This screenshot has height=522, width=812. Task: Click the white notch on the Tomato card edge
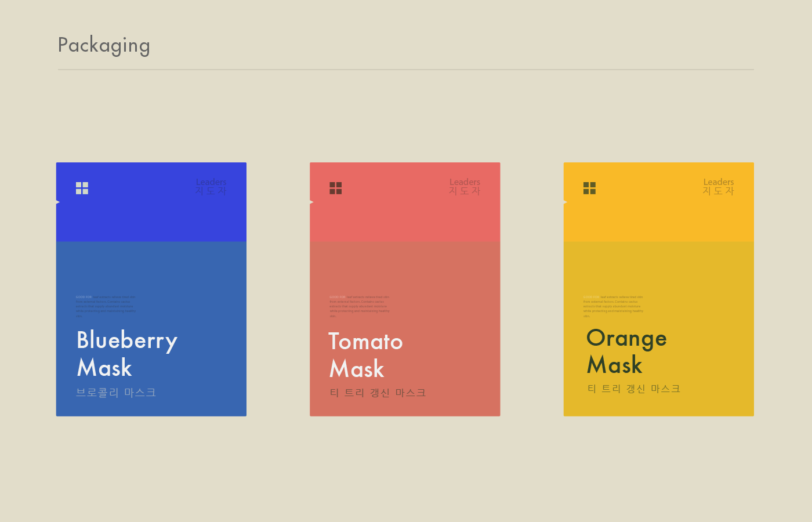[x=311, y=202]
